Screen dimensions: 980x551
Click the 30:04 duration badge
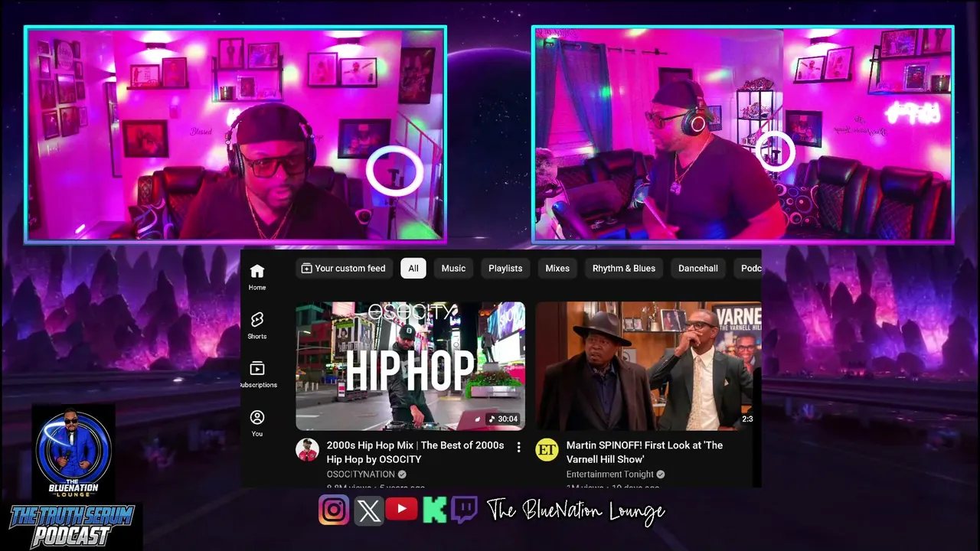(503, 419)
